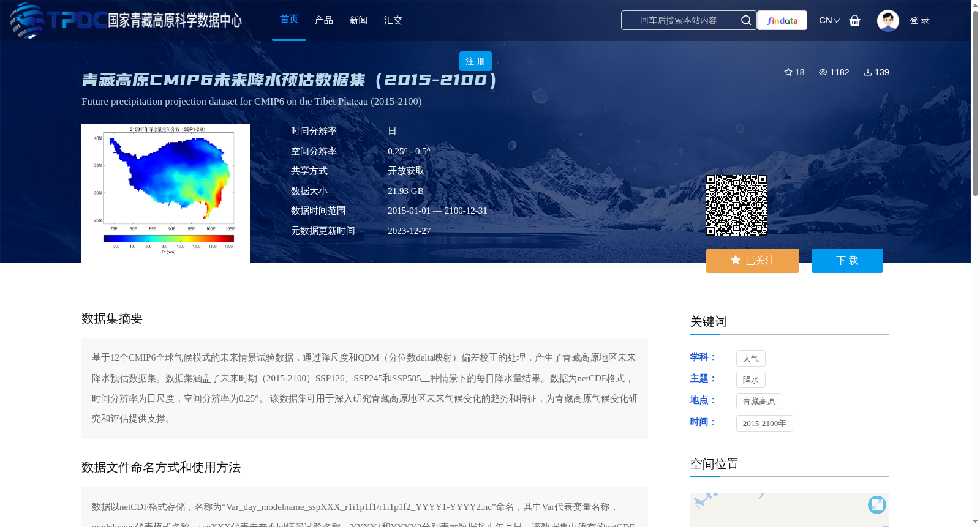Click the 关键词 sidebar heading
The height and width of the screenshot is (527, 980).
(x=708, y=322)
